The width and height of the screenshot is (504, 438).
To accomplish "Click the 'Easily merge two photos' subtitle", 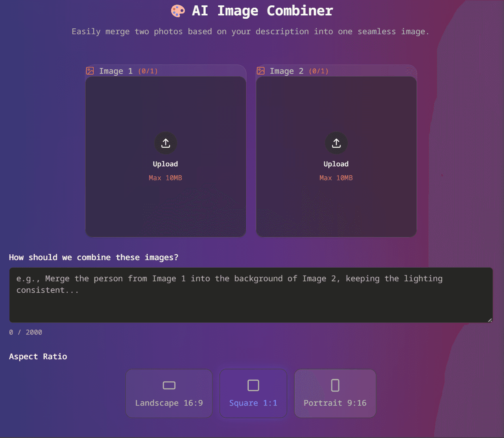I will [250, 32].
